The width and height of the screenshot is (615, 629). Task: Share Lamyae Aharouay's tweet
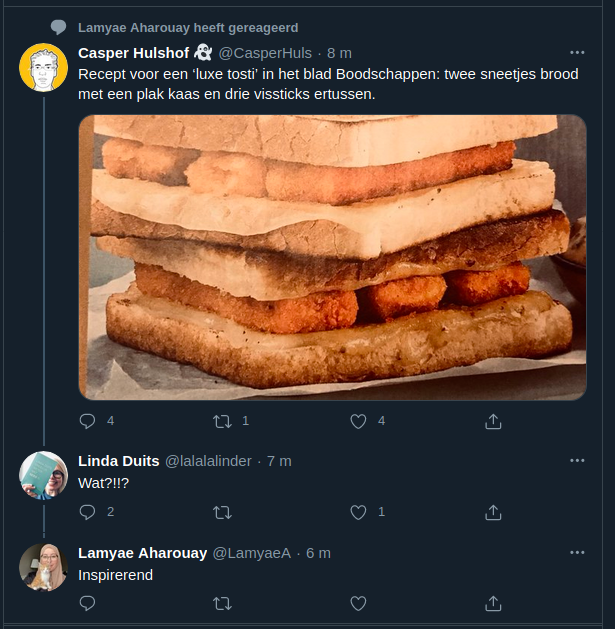click(493, 603)
